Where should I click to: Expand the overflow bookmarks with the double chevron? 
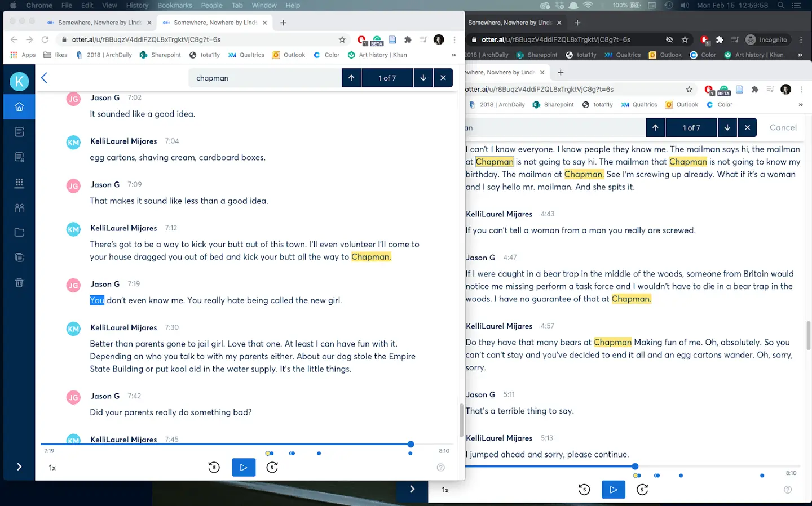tap(453, 55)
